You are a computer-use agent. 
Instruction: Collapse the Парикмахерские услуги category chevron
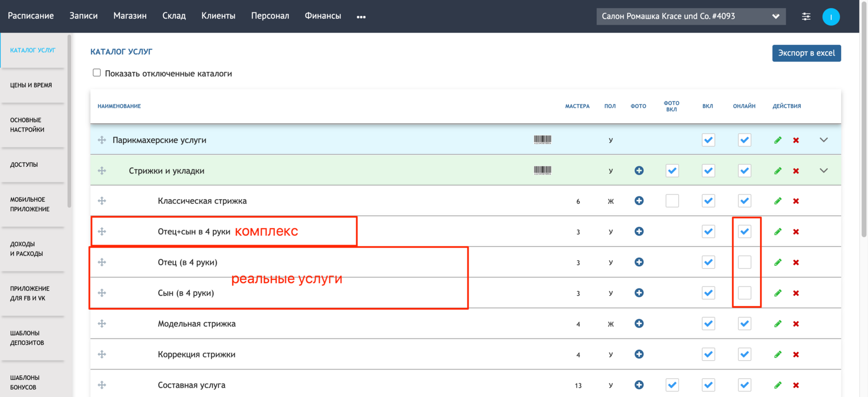(x=824, y=140)
